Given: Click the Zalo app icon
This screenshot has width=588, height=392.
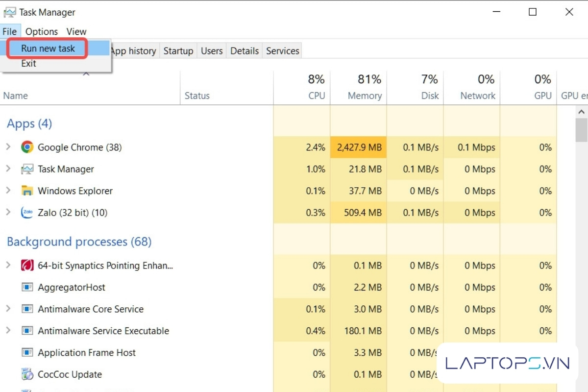Looking at the screenshot, I should click(x=27, y=213).
